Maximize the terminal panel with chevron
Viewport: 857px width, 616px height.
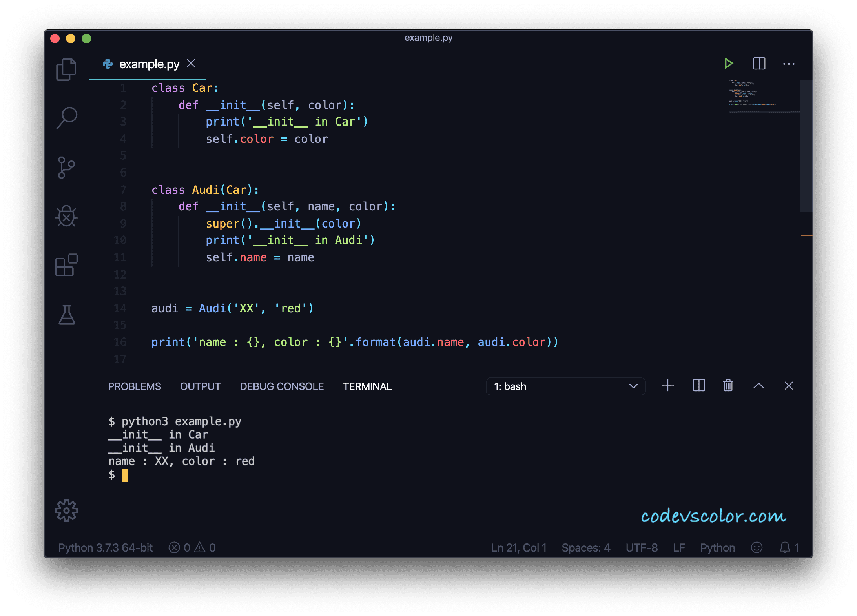click(x=759, y=386)
